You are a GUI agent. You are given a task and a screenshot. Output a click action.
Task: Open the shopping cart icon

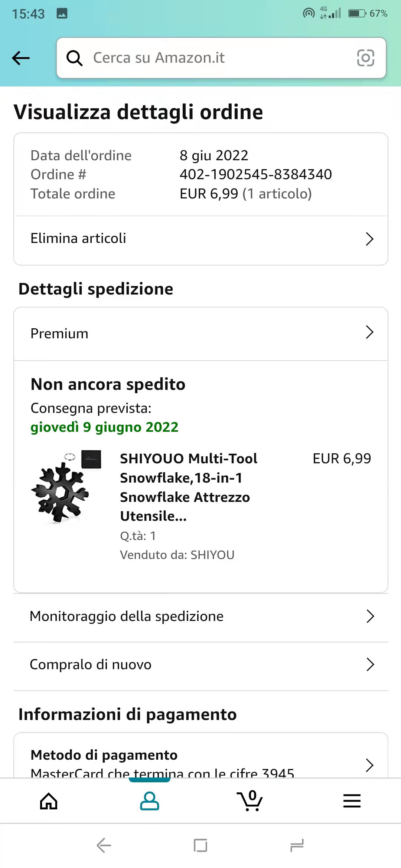[250, 801]
